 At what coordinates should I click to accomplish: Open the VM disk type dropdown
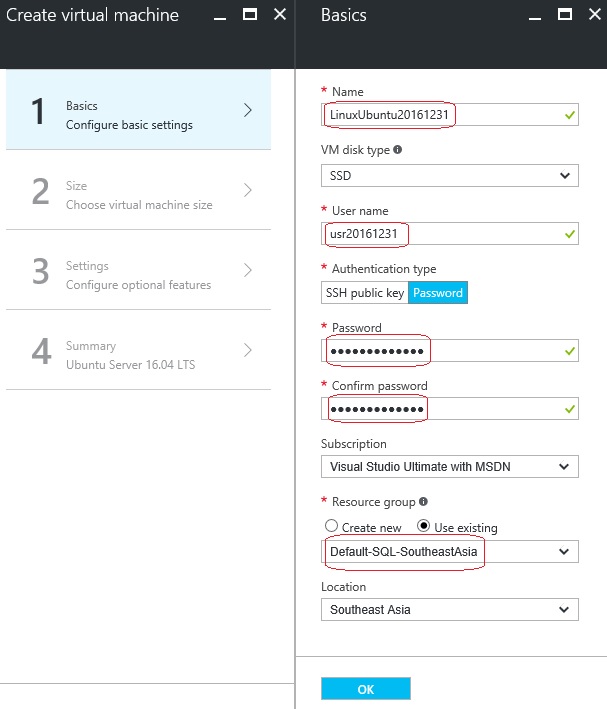point(450,176)
